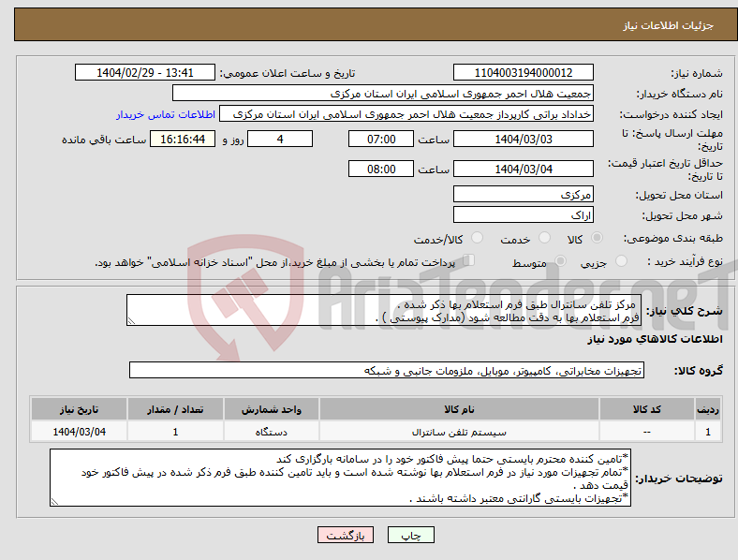Click the announcement date field 1404/02/29 - 13:41
Image resolution: width=738 pixels, height=560 pixels.
(x=145, y=72)
